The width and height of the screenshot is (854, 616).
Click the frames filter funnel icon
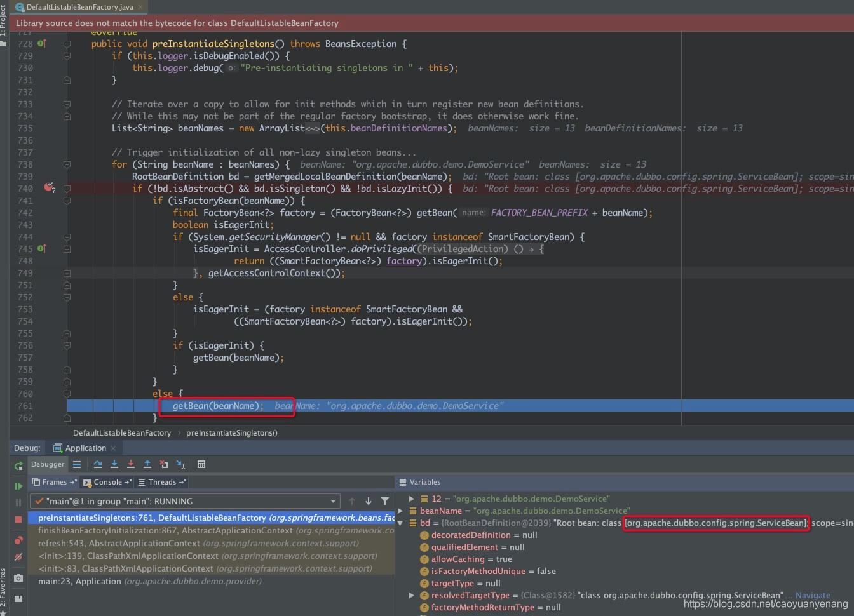click(x=384, y=501)
